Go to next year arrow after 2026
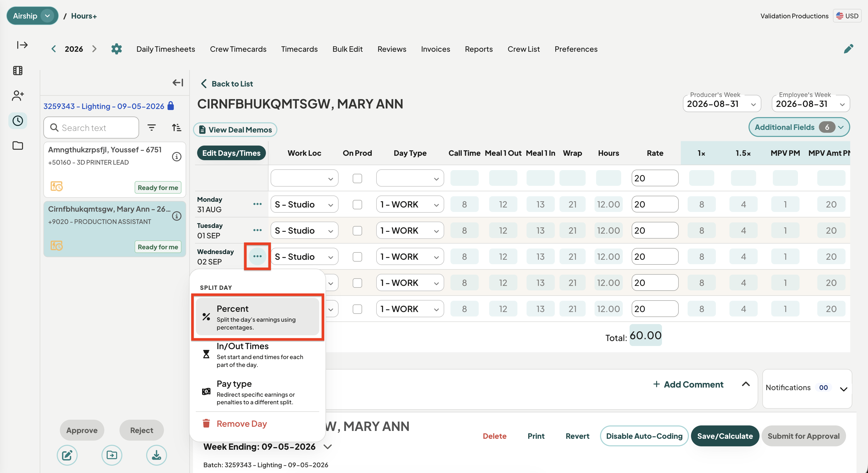 [x=94, y=49]
